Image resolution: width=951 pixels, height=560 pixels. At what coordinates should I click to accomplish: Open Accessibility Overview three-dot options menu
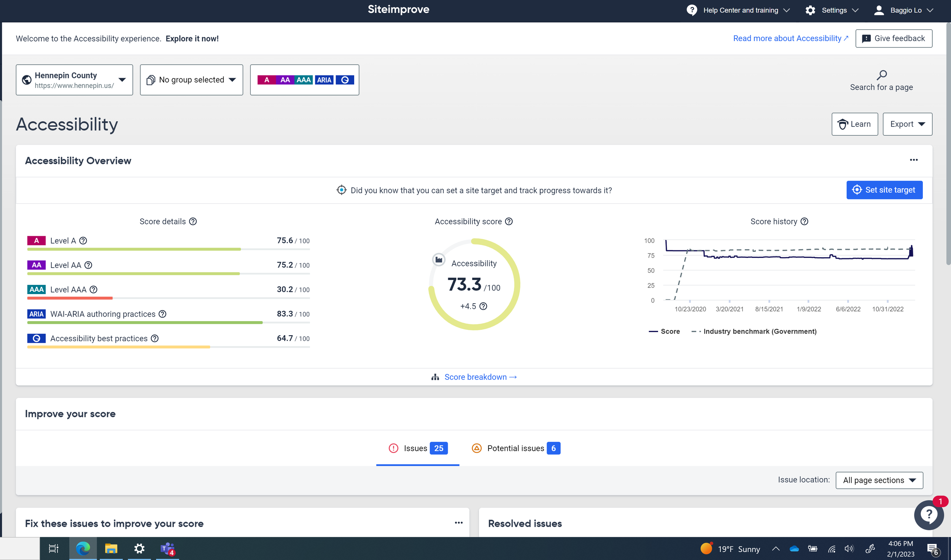913,160
